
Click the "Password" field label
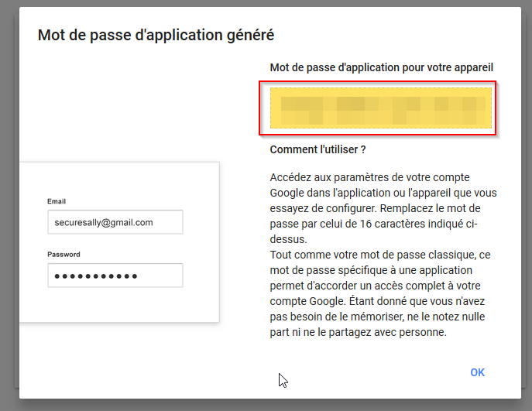(x=63, y=255)
